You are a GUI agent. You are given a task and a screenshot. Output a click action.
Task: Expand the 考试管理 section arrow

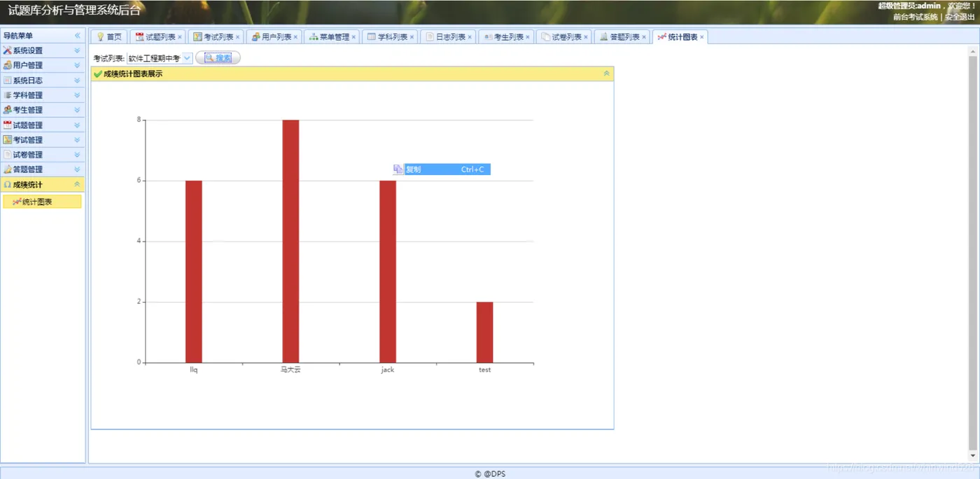pos(77,140)
